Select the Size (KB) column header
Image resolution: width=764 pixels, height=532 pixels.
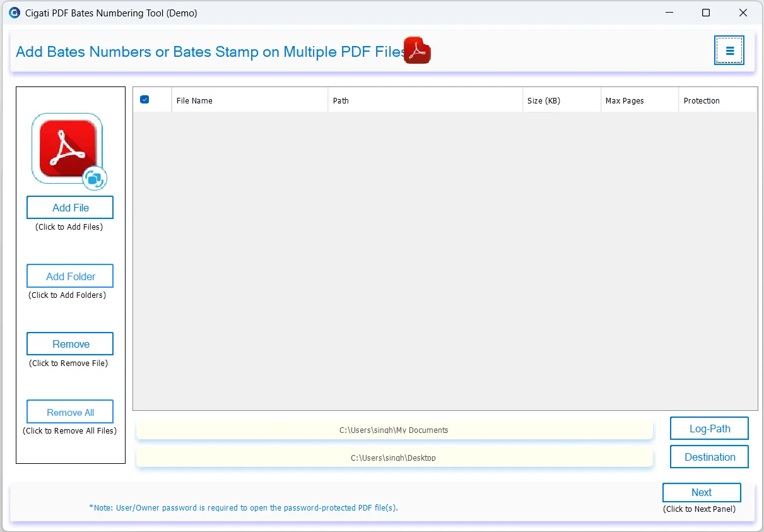click(x=561, y=100)
